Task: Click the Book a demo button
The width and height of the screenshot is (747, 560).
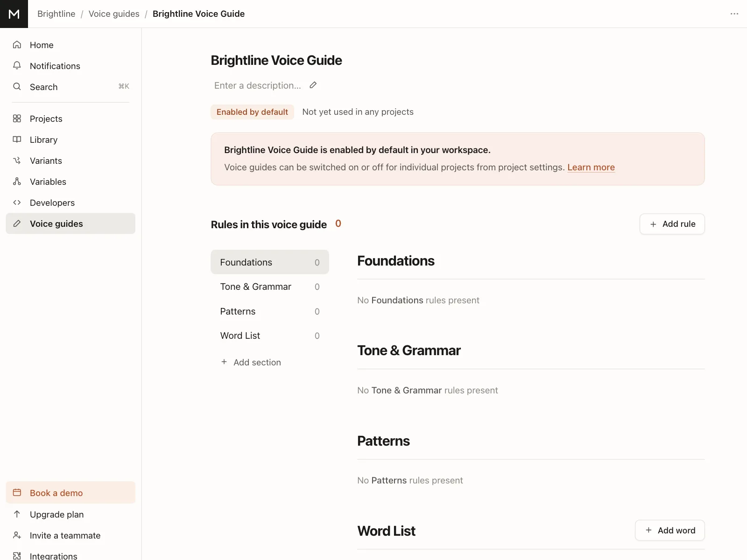Action: (x=70, y=493)
